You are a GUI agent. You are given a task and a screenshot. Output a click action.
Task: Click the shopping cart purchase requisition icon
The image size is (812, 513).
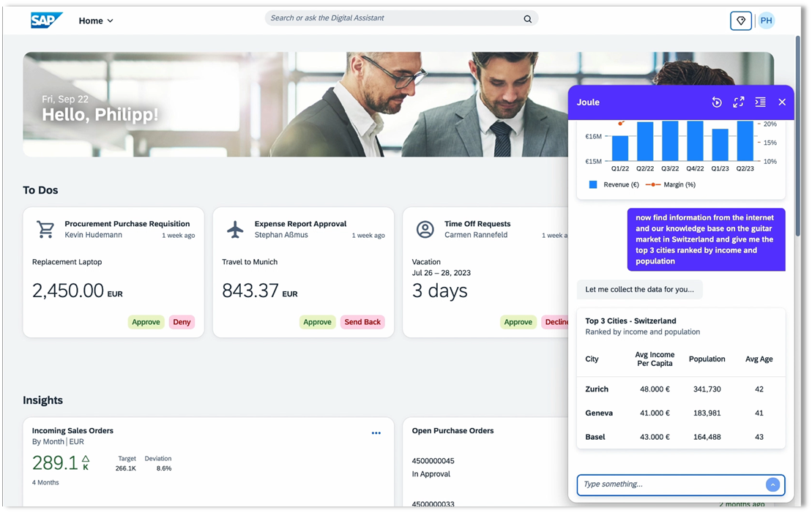45,230
